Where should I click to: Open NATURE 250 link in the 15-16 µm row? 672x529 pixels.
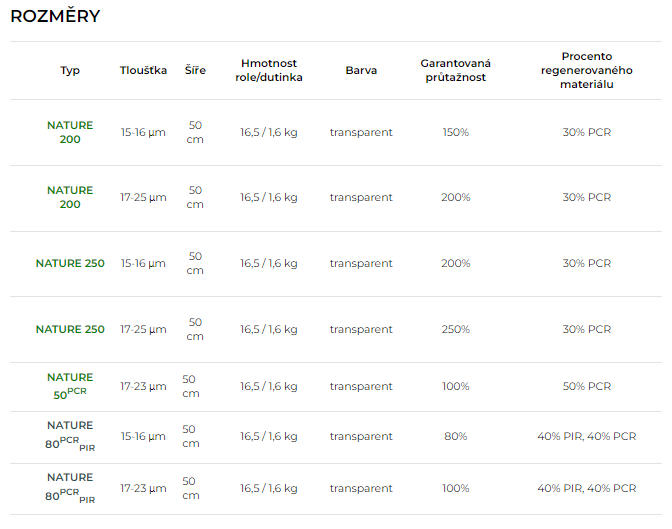(70, 264)
